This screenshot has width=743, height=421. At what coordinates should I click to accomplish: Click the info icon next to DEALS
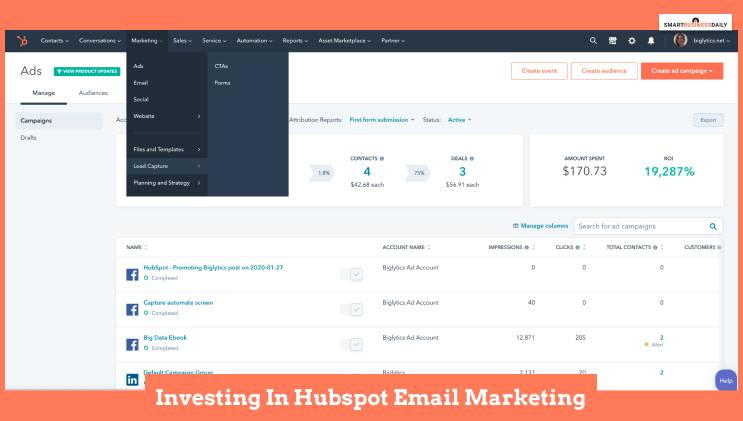pyautogui.click(x=471, y=158)
